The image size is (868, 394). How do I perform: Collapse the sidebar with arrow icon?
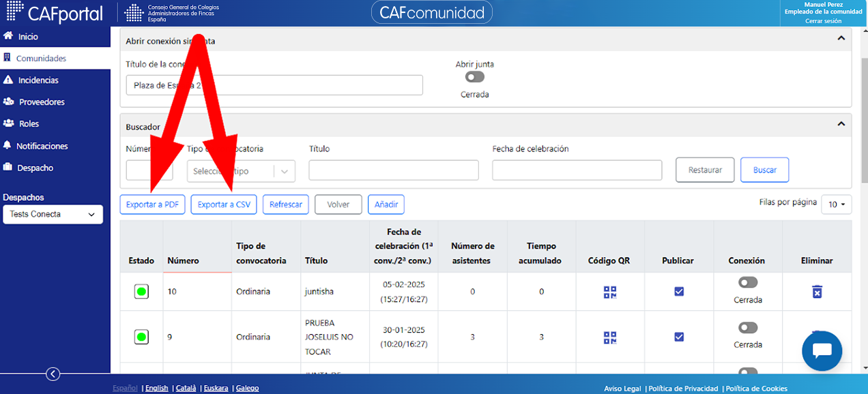click(x=53, y=374)
